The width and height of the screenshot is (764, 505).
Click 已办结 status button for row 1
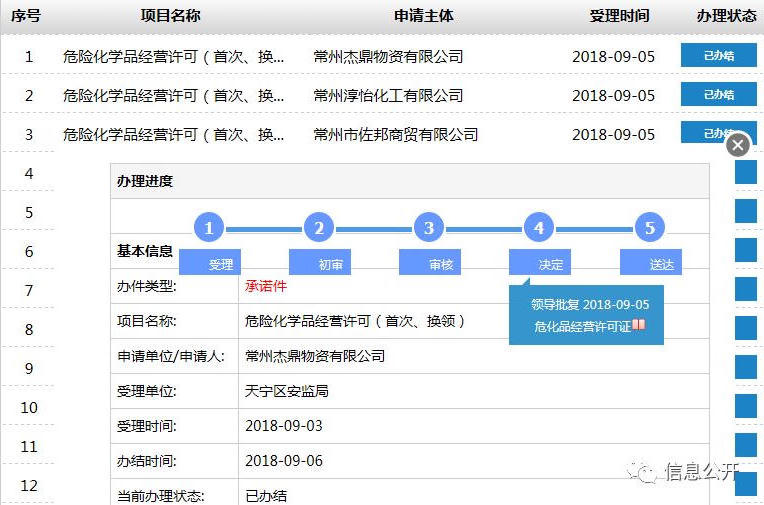point(719,55)
